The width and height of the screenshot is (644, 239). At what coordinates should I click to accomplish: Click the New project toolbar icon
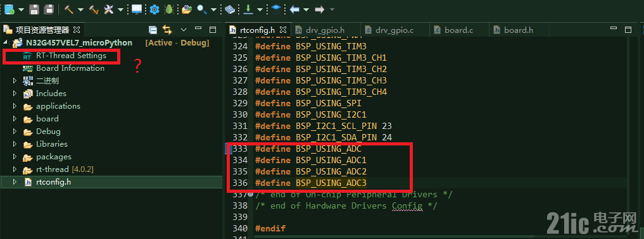tap(9, 9)
